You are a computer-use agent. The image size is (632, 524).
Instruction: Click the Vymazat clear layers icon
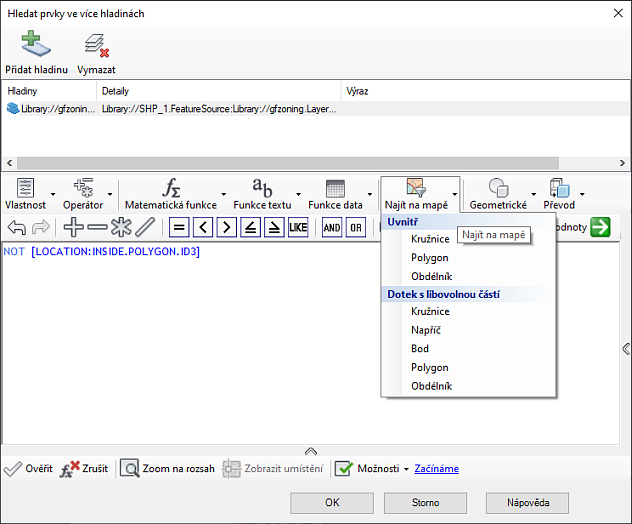(x=96, y=45)
